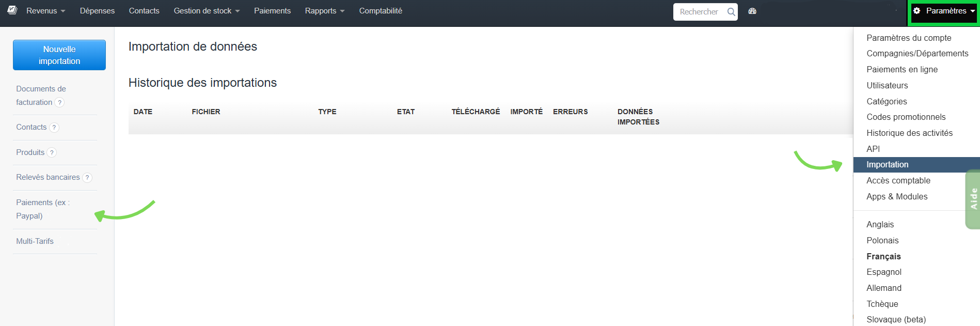The width and height of the screenshot is (980, 326).
Task: Open Documents de facturation import link
Action: coord(41,96)
